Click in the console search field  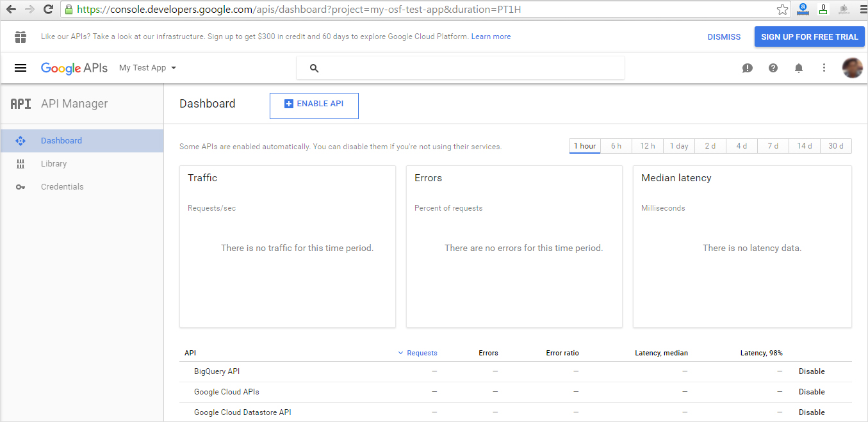(x=460, y=69)
